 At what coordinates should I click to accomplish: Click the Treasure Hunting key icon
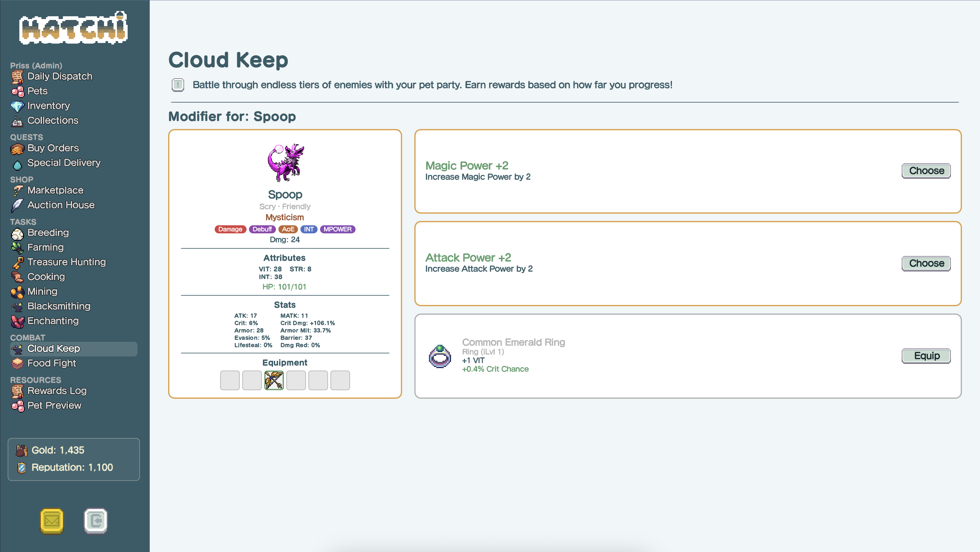(x=17, y=262)
